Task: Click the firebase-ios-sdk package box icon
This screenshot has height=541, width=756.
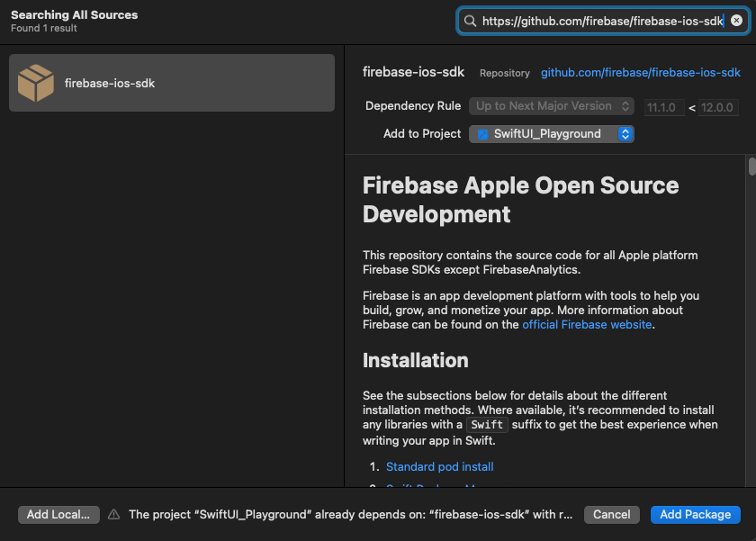Action: (x=36, y=83)
